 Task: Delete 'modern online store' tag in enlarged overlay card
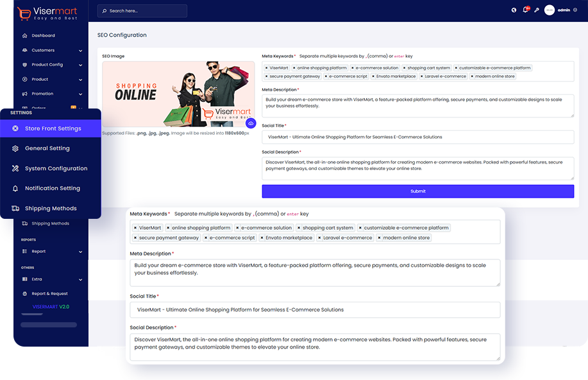tap(379, 237)
